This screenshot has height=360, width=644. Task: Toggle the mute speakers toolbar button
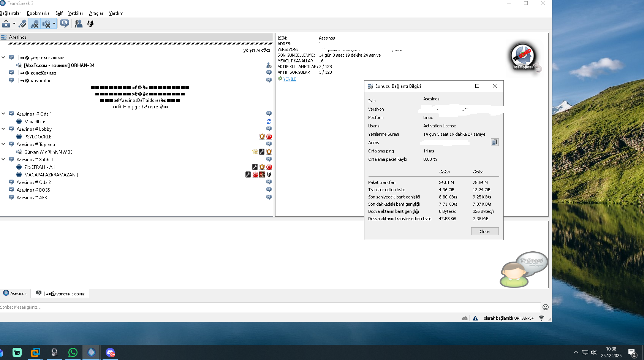46,24
